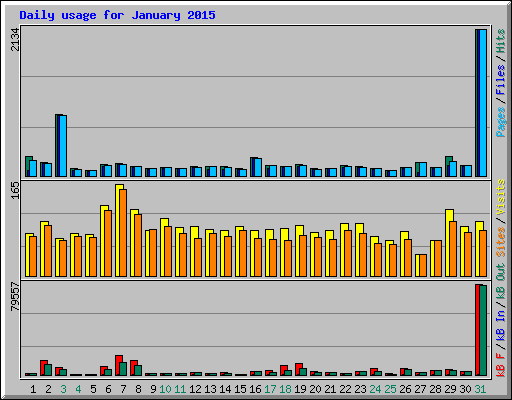512x400 pixels.
Task: Select the day 7 yellow visits bar
Action: (x=118, y=230)
